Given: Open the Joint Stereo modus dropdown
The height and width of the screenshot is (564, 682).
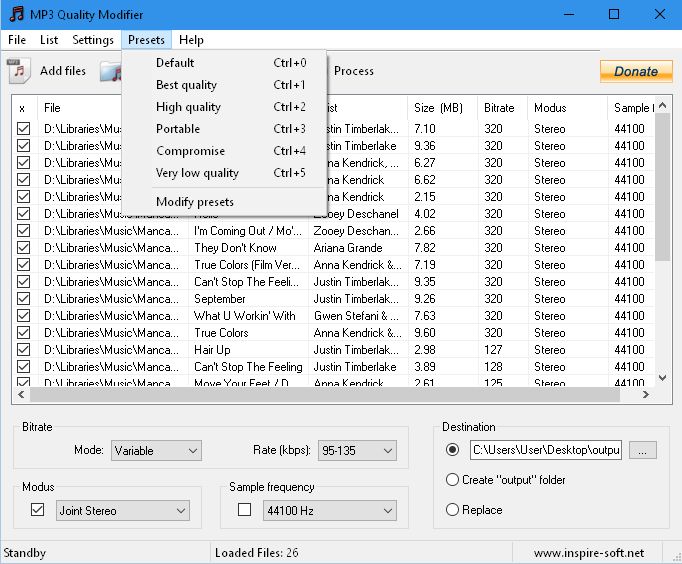Looking at the screenshot, I should [123, 510].
